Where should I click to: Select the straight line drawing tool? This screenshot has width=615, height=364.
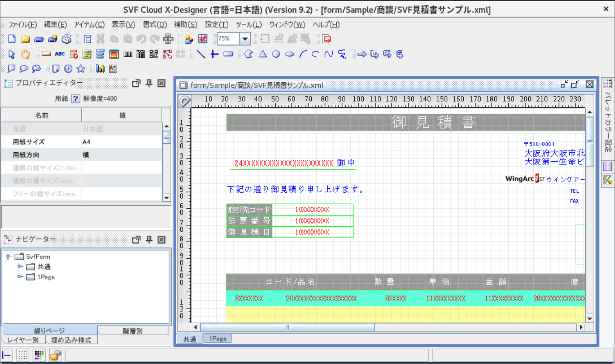(x=200, y=54)
